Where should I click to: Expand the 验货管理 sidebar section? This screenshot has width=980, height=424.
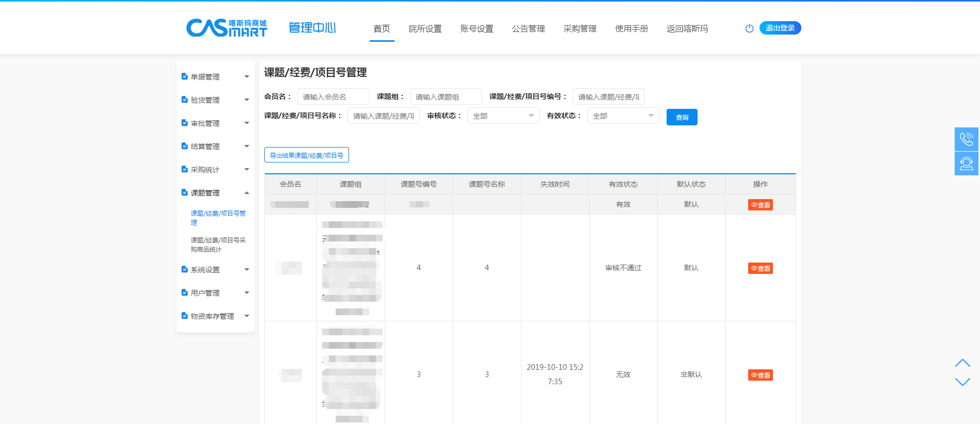click(x=215, y=100)
